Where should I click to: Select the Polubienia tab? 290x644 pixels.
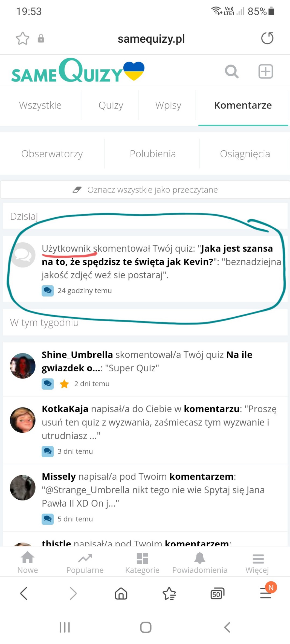(153, 154)
